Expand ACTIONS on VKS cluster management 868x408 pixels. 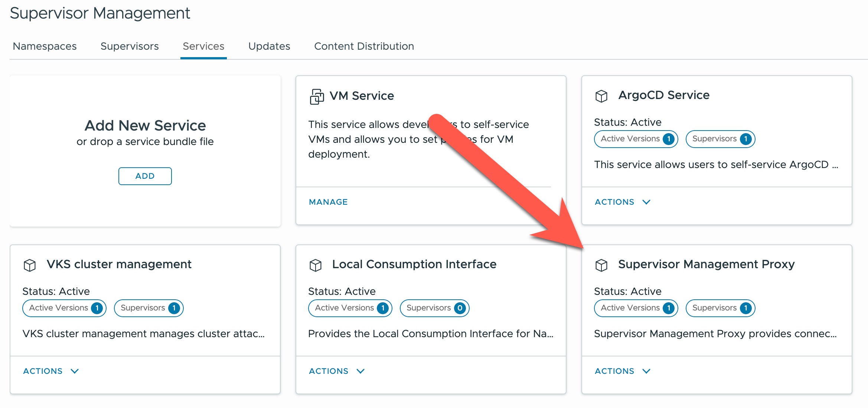(x=51, y=371)
